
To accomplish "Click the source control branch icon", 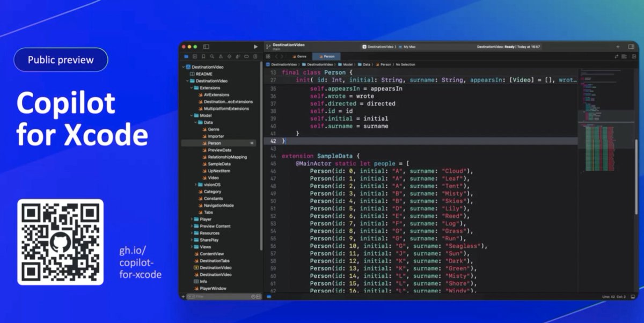I will pyautogui.click(x=268, y=47).
